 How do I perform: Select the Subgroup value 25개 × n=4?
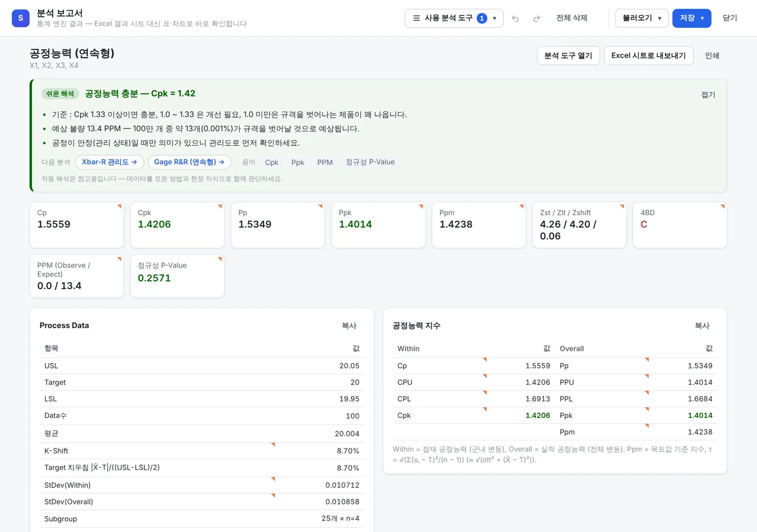click(340, 518)
